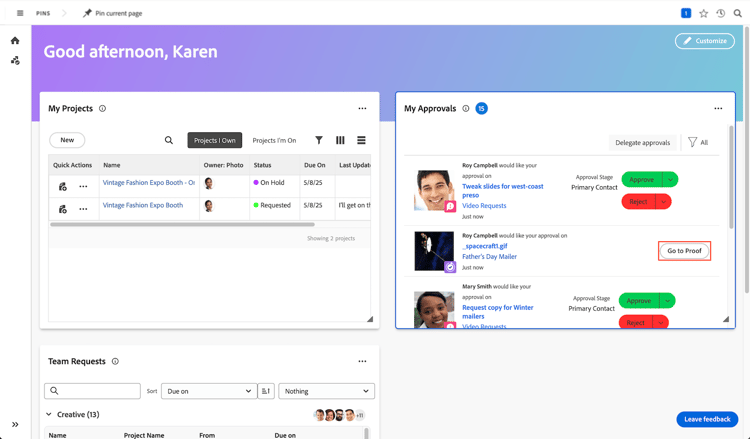Approve Request copy for Winter mailers
The height and width of the screenshot is (439, 750).
point(639,301)
